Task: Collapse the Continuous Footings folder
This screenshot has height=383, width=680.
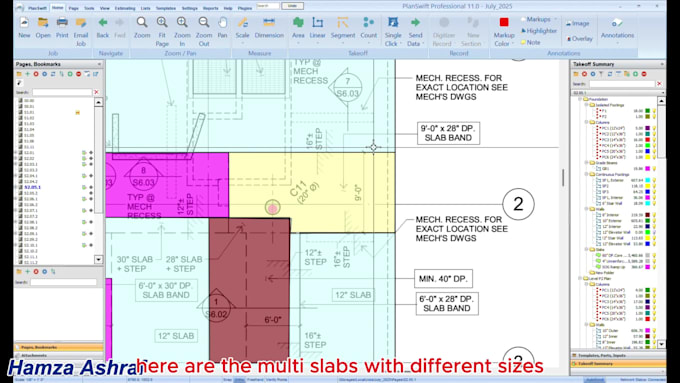Action: (586, 174)
